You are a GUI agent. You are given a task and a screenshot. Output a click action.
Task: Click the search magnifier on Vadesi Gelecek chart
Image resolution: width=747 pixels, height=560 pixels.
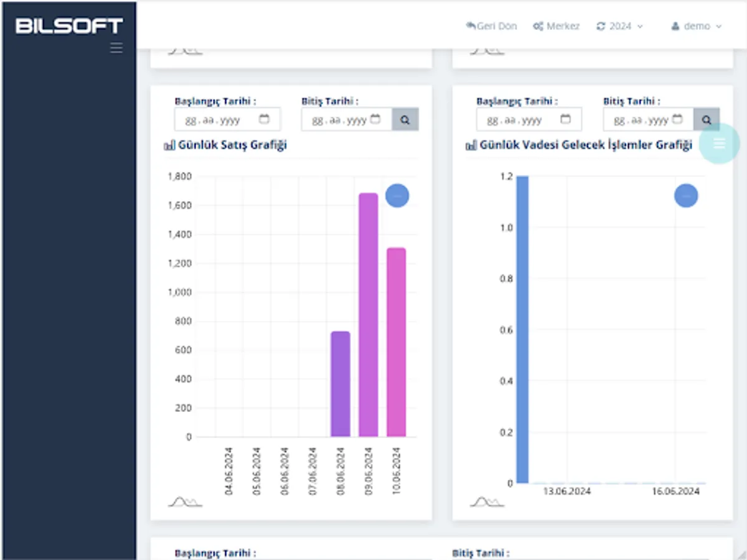pos(707,119)
